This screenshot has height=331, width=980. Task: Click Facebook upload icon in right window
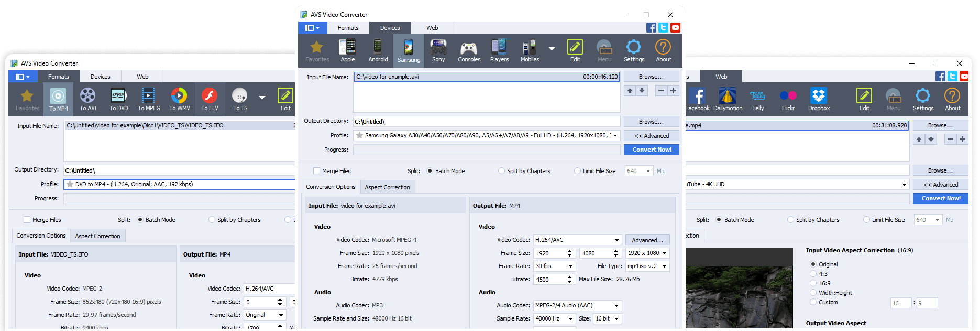(x=698, y=99)
